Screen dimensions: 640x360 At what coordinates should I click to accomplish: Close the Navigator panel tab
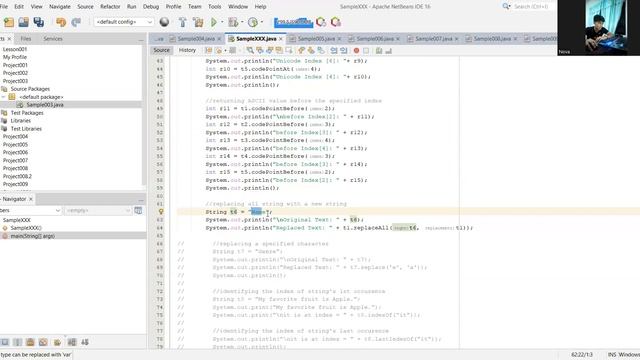(x=31, y=199)
